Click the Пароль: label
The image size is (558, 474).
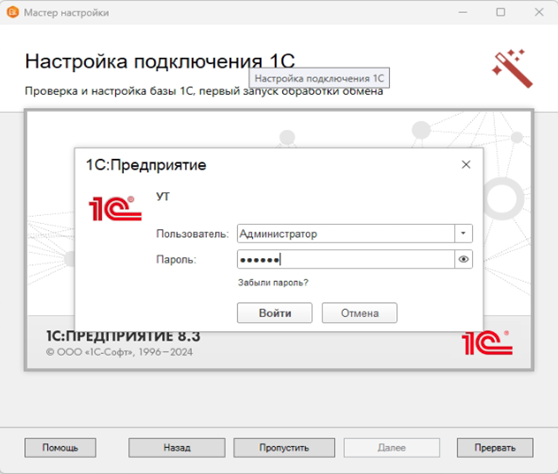point(176,259)
